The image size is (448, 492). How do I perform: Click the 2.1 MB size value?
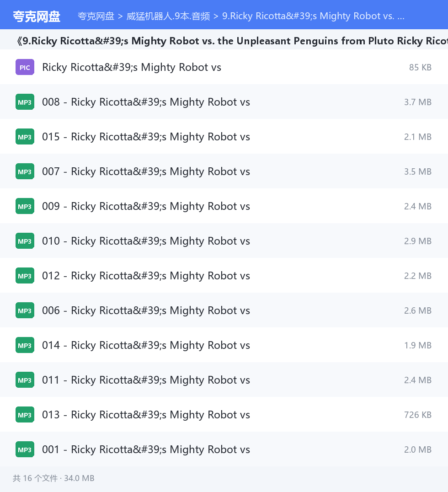point(417,137)
